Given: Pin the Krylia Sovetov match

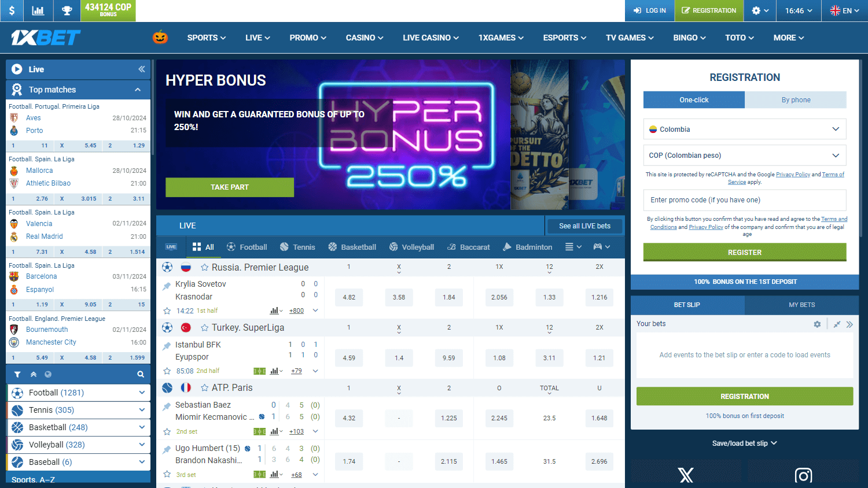Looking at the screenshot, I should coord(167,286).
